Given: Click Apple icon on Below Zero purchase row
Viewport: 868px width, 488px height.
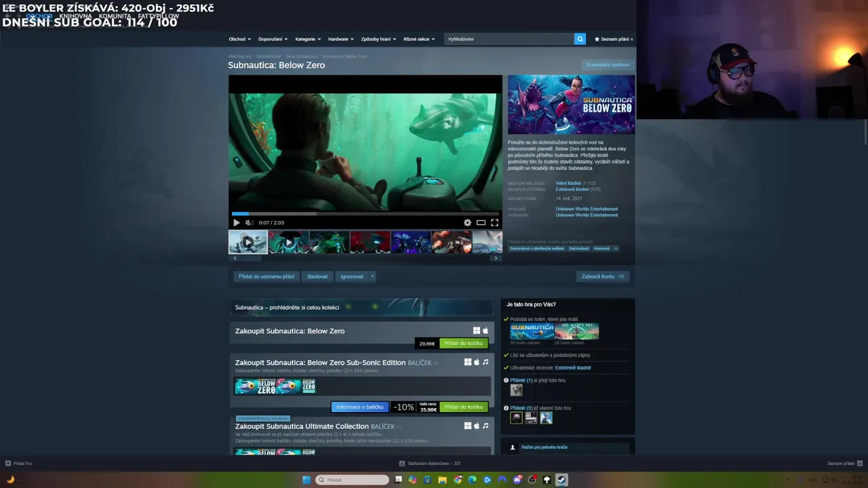Looking at the screenshot, I should (486, 331).
